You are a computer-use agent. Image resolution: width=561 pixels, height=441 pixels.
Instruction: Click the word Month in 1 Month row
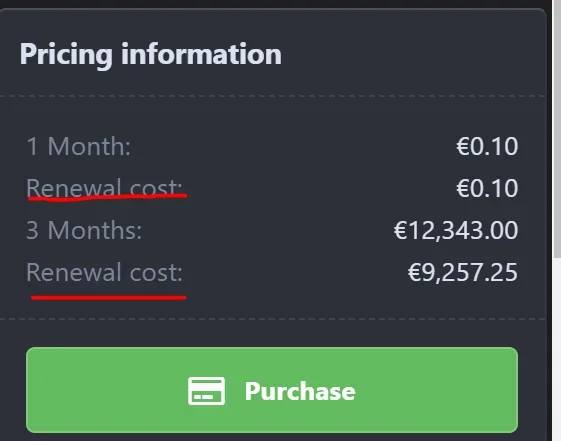pyautogui.click(x=89, y=146)
